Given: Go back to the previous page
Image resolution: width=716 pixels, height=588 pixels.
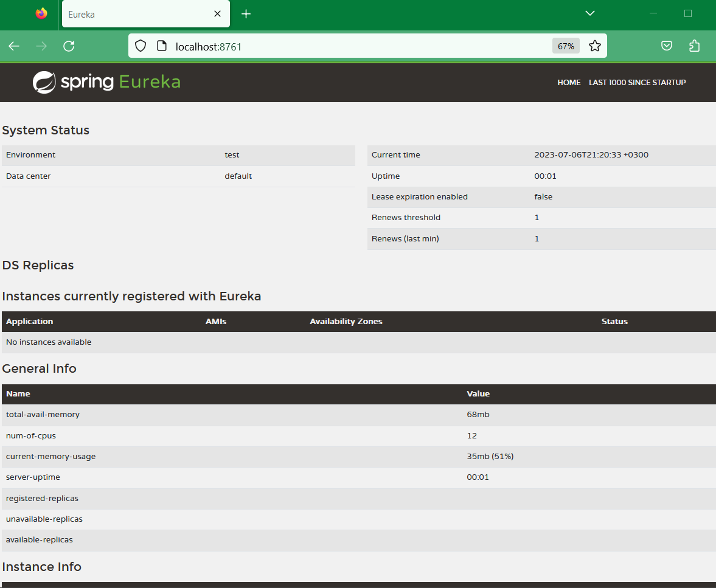Looking at the screenshot, I should tap(14, 46).
